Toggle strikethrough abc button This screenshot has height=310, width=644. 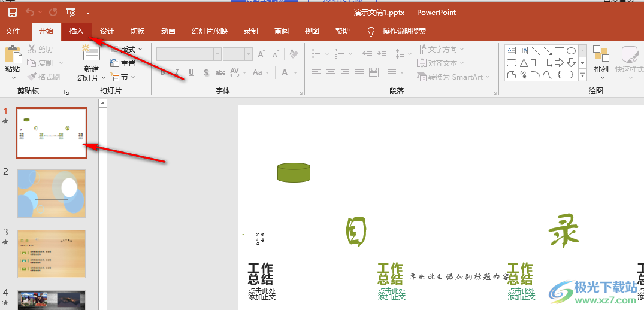pos(220,72)
